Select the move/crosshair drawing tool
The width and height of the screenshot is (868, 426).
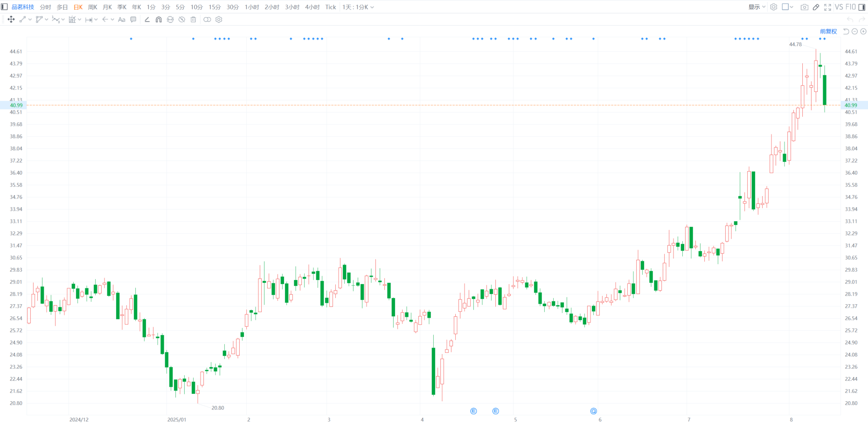11,20
